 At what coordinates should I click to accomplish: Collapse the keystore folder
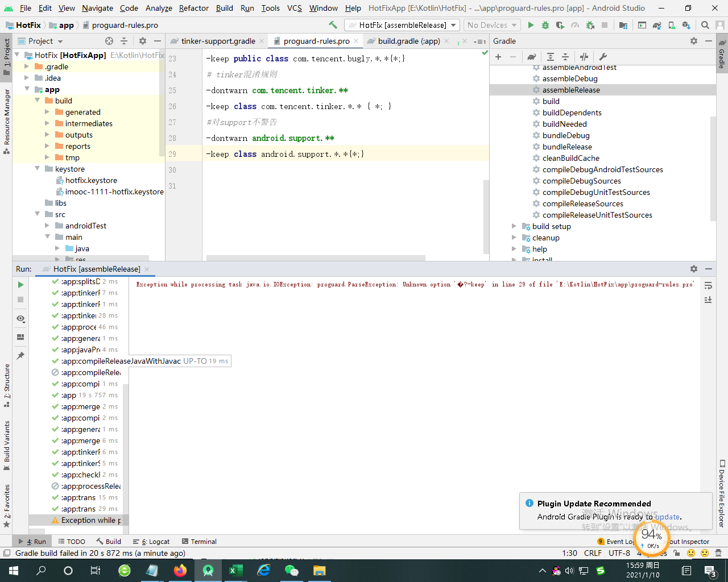(37, 169)
